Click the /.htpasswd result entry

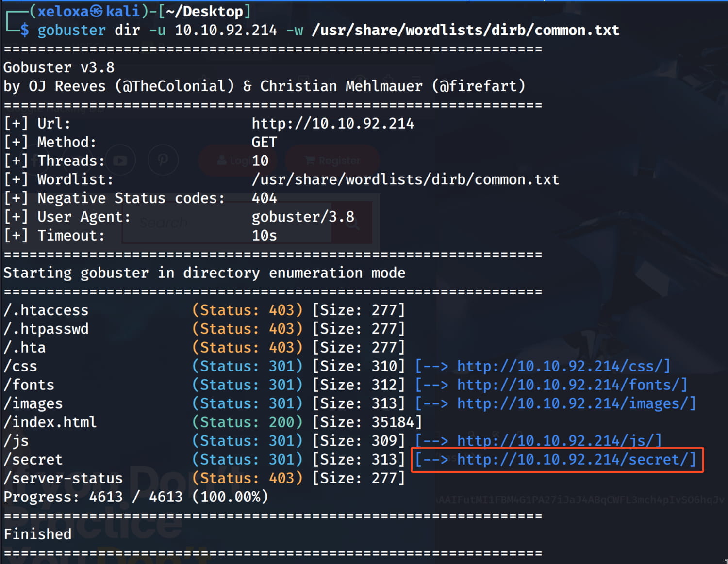point(46,329)
